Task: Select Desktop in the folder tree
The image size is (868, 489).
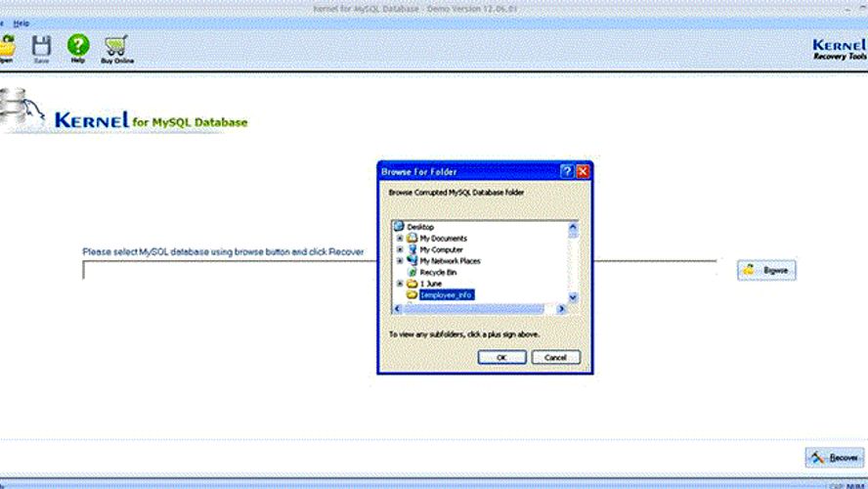Action: coord(420,227)
